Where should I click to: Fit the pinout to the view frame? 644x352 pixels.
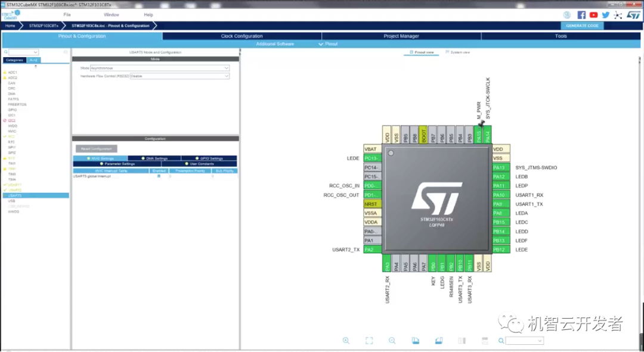369,341
